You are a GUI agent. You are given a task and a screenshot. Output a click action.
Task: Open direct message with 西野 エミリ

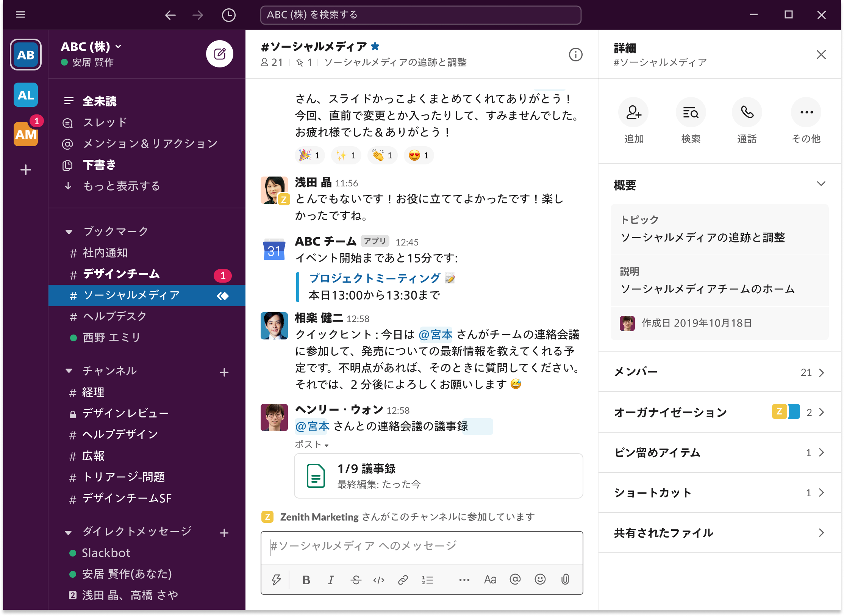147,338
